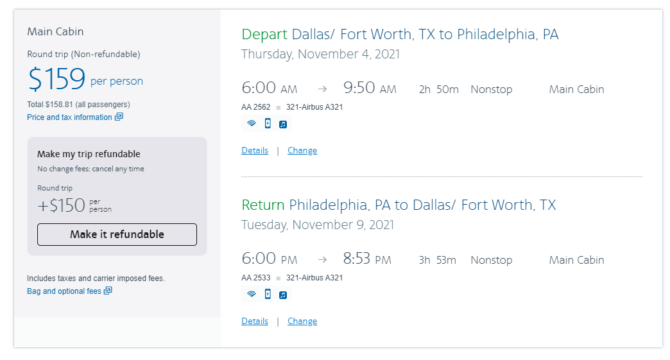The width and height of the screenshot is (670, 360).
Task: Change the departing Dallas to Philadelphia flight
Action: pos(302,150)
